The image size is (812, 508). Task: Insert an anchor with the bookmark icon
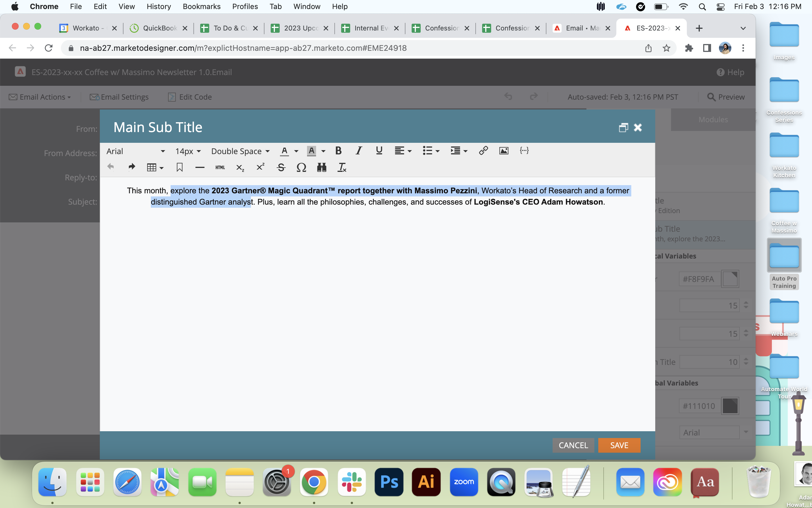180,167
